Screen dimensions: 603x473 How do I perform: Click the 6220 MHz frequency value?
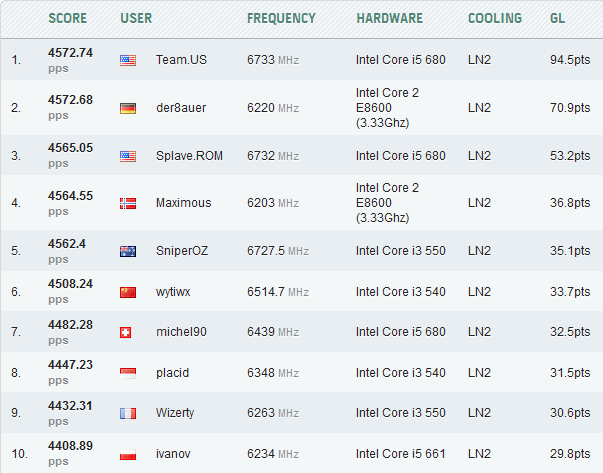point(273,108)
